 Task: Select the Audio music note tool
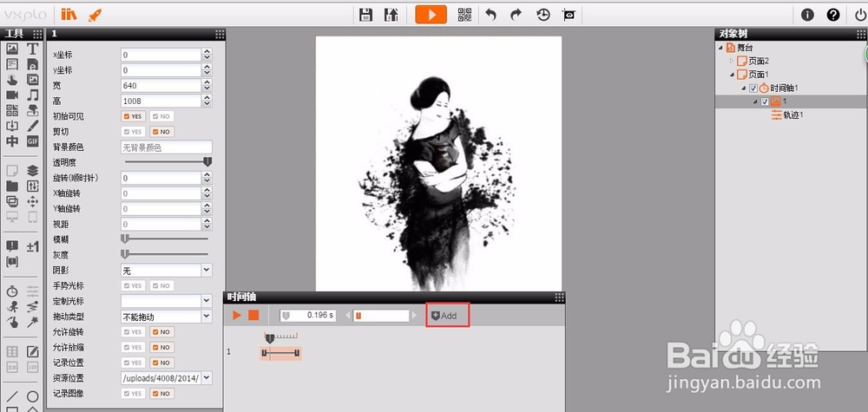(33, 95)
